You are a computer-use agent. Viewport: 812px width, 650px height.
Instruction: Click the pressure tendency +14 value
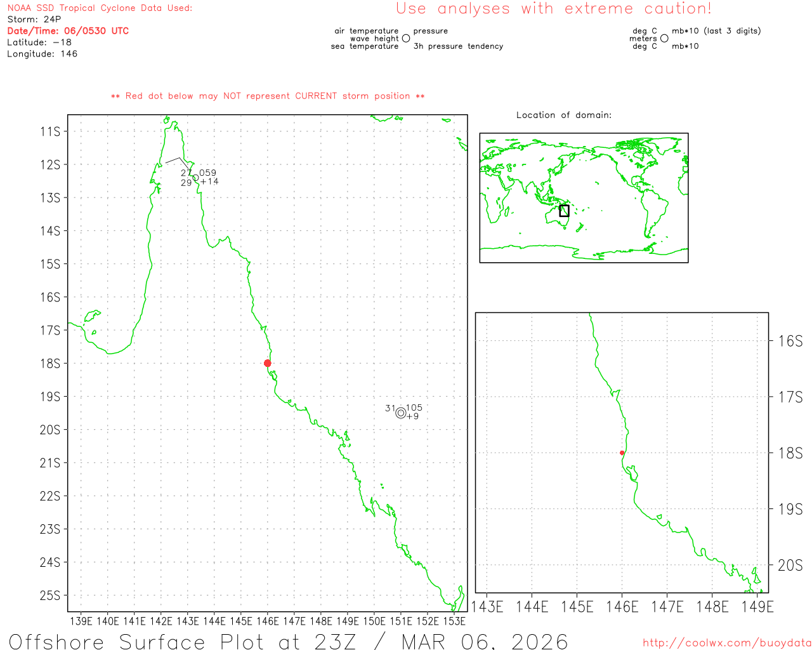209,182
